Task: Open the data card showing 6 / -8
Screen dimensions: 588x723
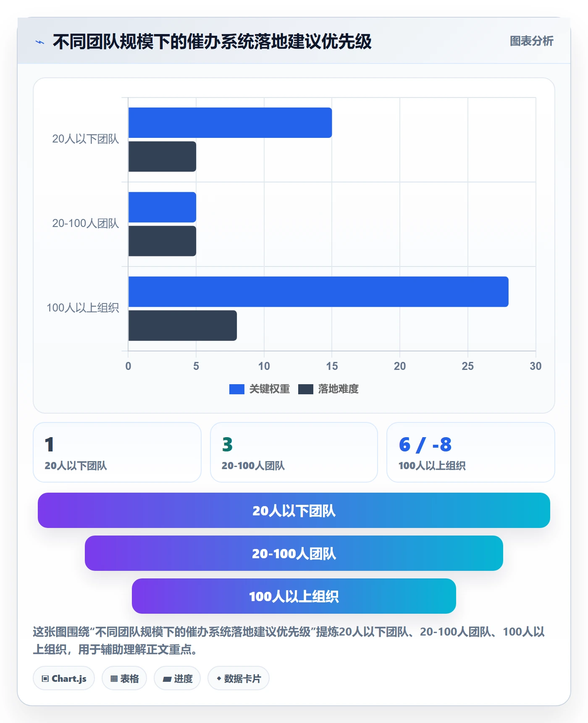Action: pos(471,452)
